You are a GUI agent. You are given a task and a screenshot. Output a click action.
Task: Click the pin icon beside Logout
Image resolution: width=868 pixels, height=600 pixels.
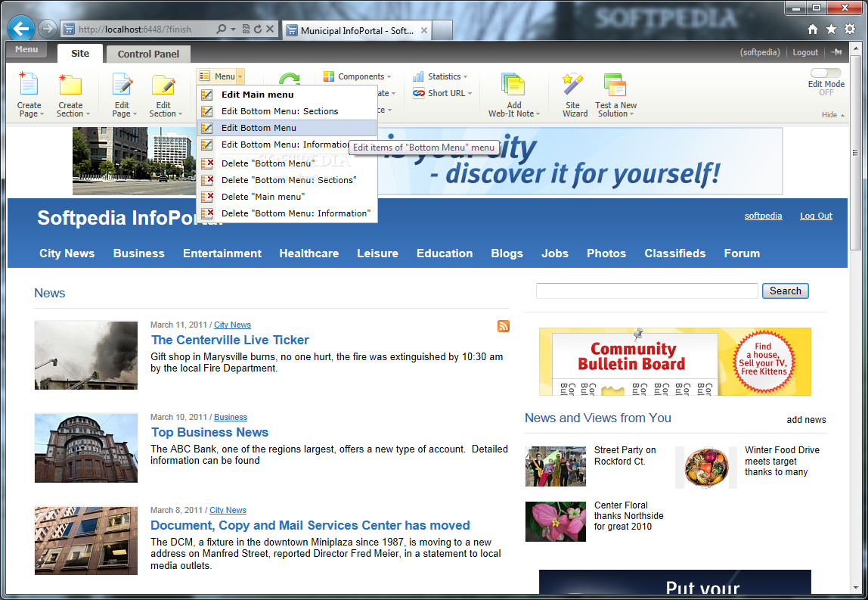coord(836,52)
